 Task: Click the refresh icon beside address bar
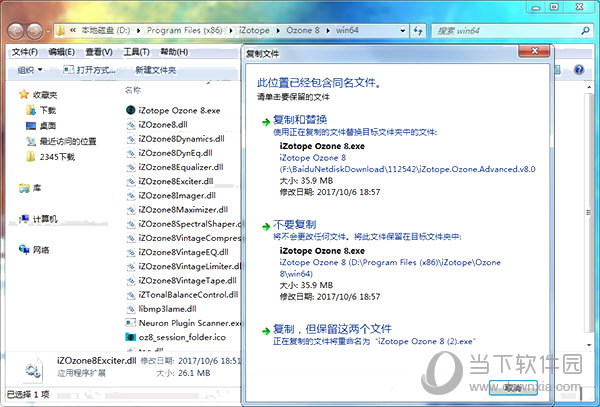click(x=418, y=31)
